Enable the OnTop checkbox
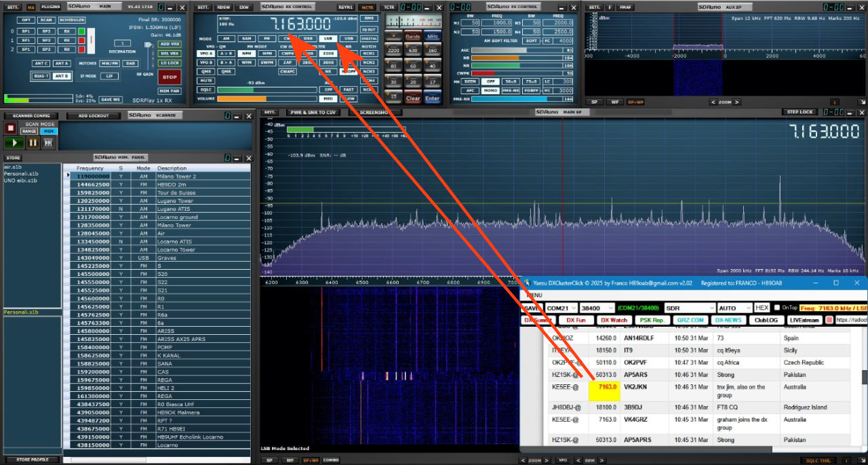This screenshot has width=868, height=465. [777, 308]
